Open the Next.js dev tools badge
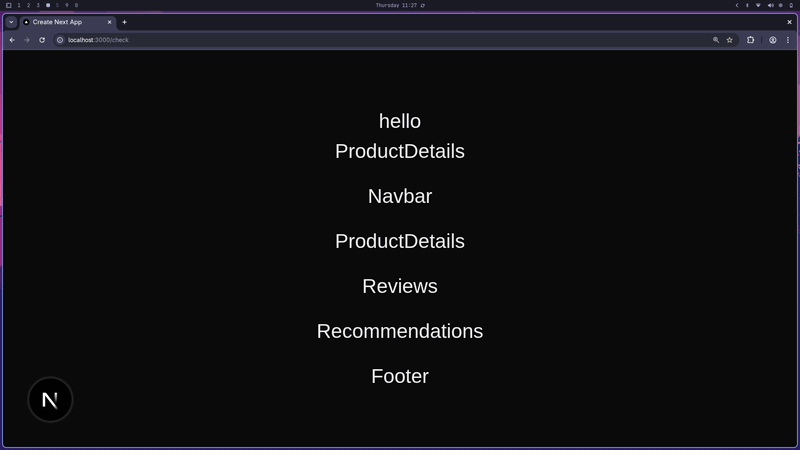This screenshot has height=450, width=800. [50, 400]
